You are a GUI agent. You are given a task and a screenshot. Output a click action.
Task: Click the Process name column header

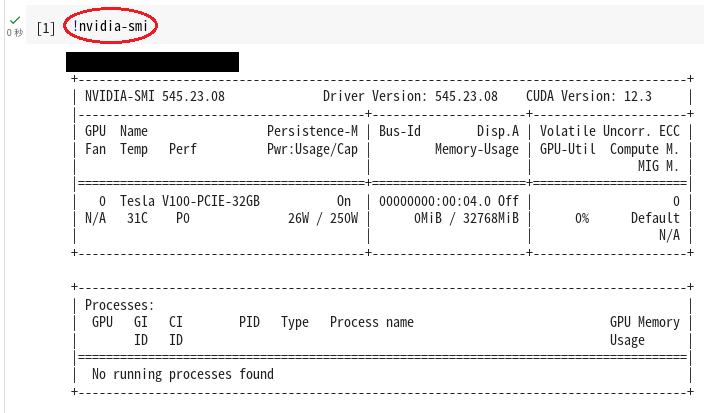(x=372, y=322)
